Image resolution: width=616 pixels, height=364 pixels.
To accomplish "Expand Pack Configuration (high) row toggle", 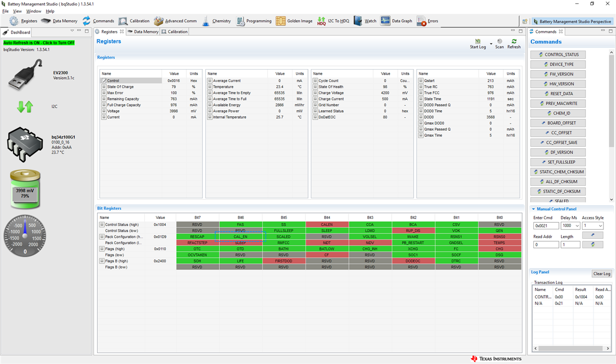I will (x=102, y=237).
